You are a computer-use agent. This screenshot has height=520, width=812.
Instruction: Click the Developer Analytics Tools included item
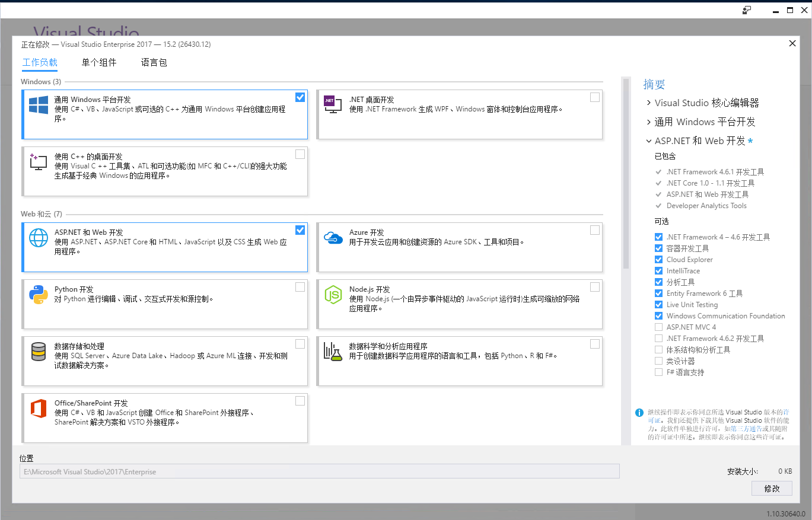coord(706,206)
